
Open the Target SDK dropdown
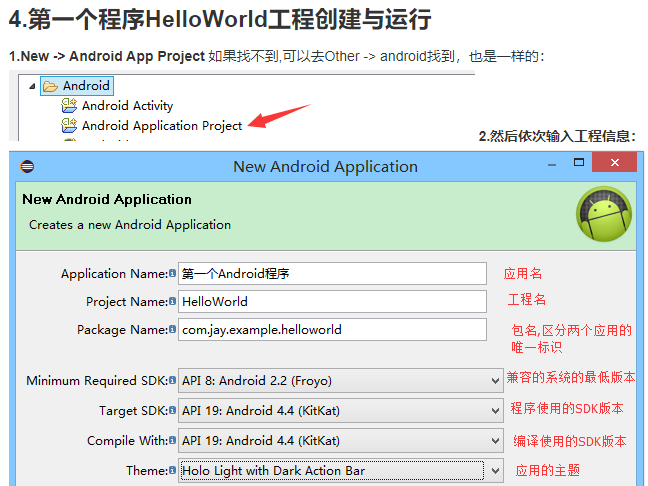(341, 411)
